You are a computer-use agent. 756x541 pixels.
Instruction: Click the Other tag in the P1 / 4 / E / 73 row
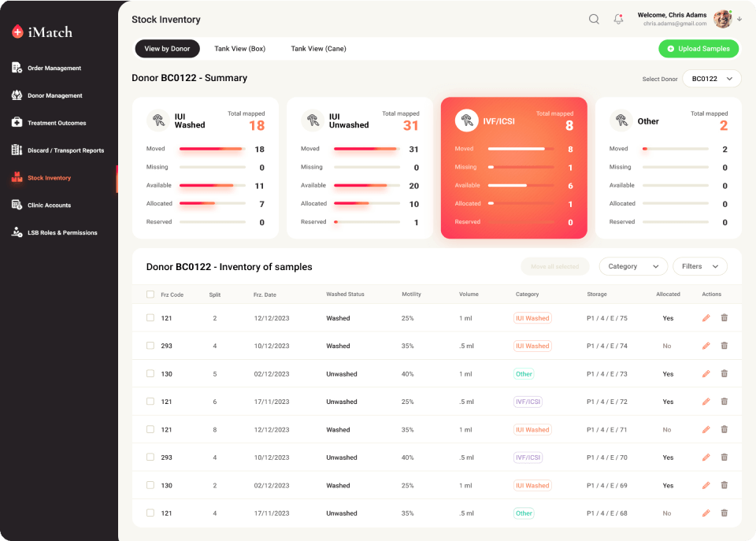point(524,374)
